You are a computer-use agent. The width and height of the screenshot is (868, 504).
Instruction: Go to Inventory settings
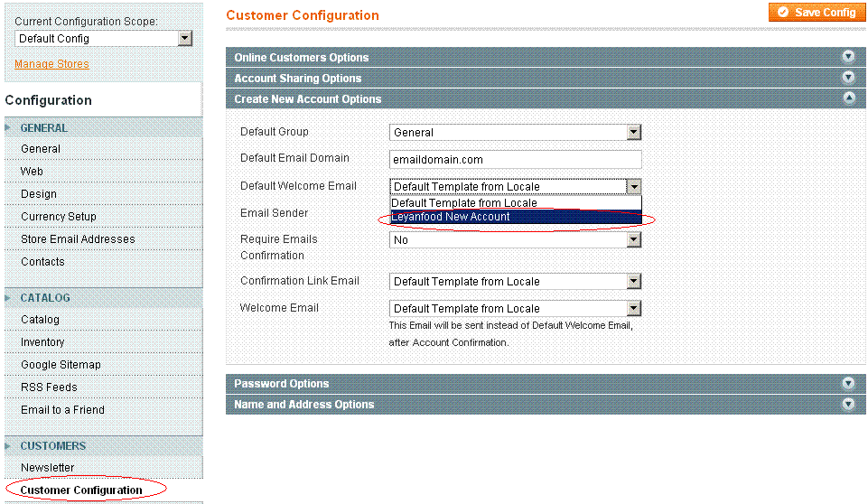pos(42,342)
